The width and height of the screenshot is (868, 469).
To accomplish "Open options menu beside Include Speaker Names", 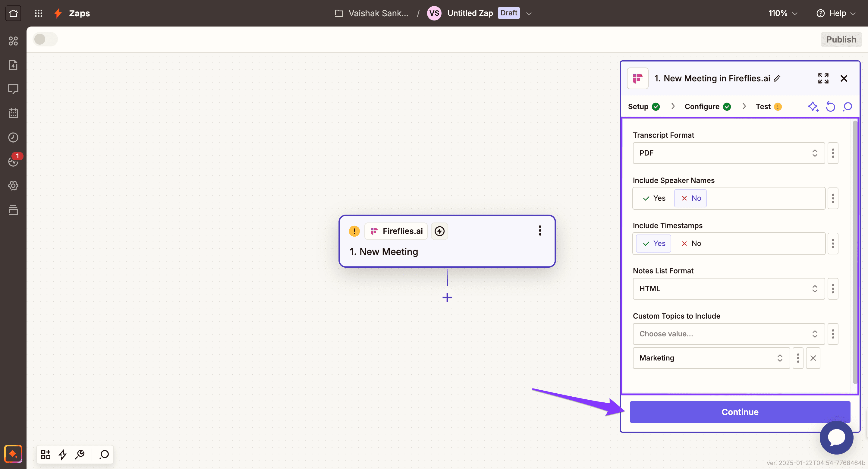I will pos(833,198).
